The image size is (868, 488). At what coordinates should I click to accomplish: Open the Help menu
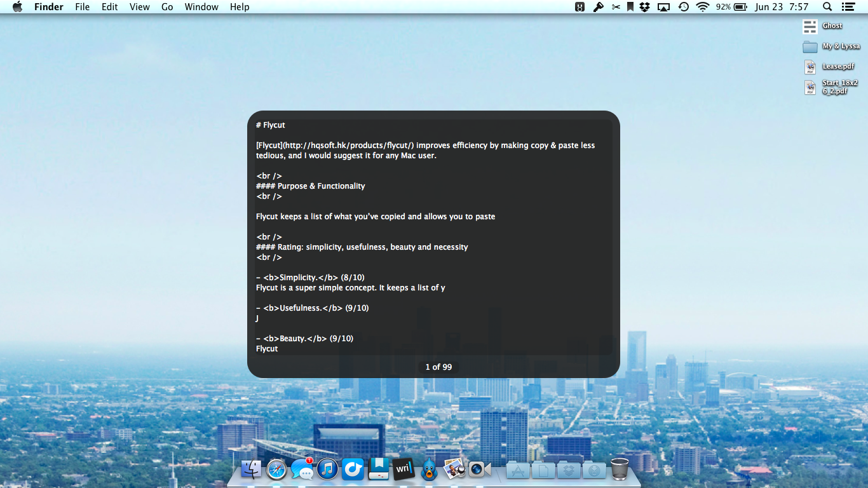point(240,7)
